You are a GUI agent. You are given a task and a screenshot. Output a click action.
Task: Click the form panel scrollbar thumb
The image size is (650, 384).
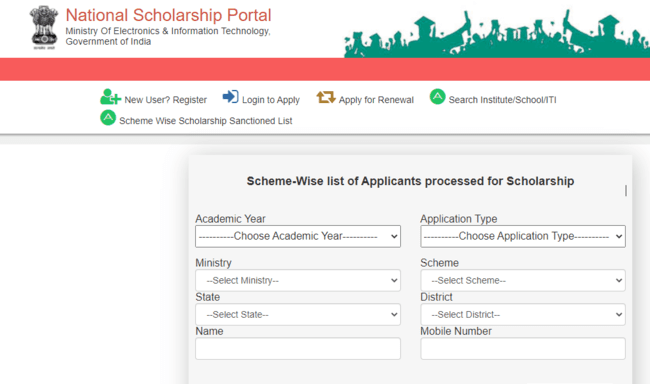(x=626, y=191)
